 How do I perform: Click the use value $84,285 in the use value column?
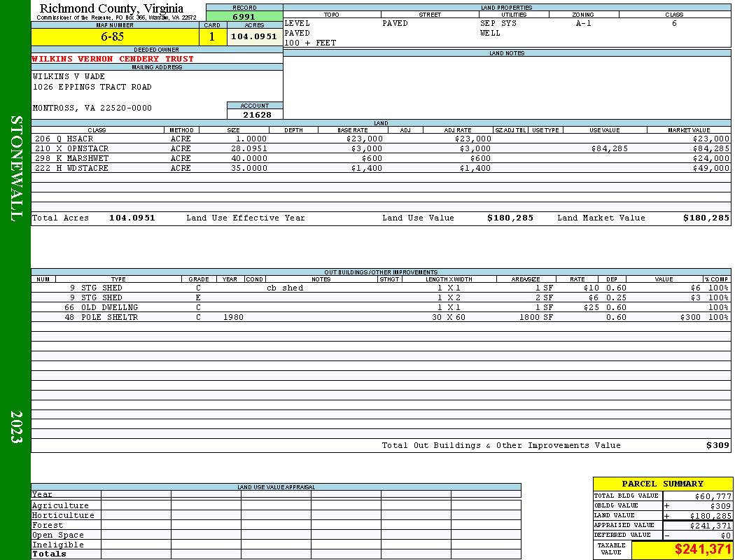(610, 148)
